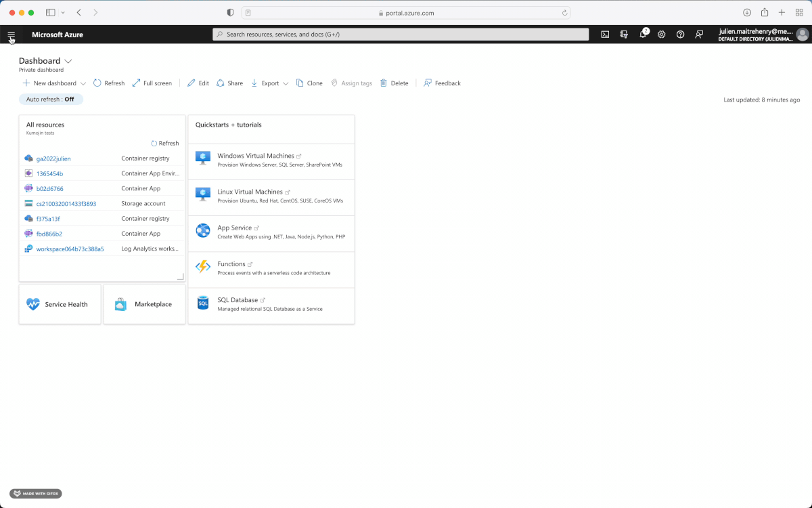The image size is (812, 508).
Task: Click the cs210032001433f3893 storage account icon
Action: tap(28, 203)
